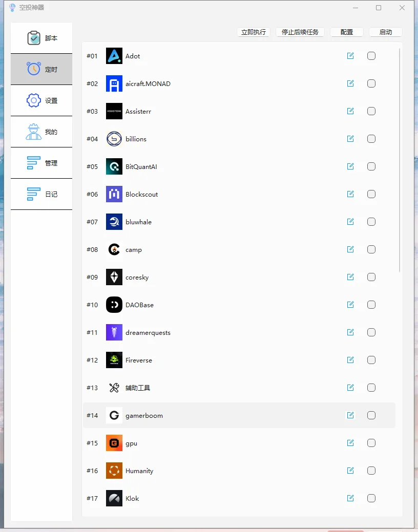Click the DAOBase logo icon
Screen dimensions: 418x532
114,305
